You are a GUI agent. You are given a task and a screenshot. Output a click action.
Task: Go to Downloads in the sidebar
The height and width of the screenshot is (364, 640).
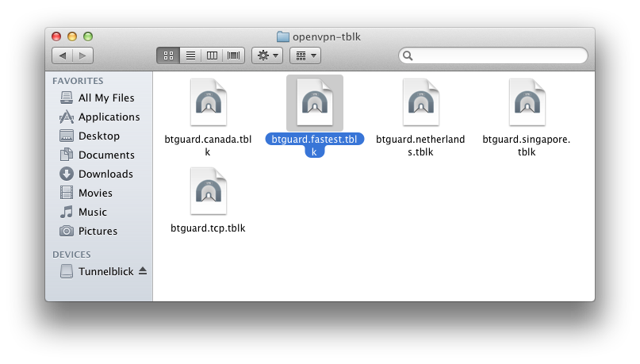(x=105, y=174)
